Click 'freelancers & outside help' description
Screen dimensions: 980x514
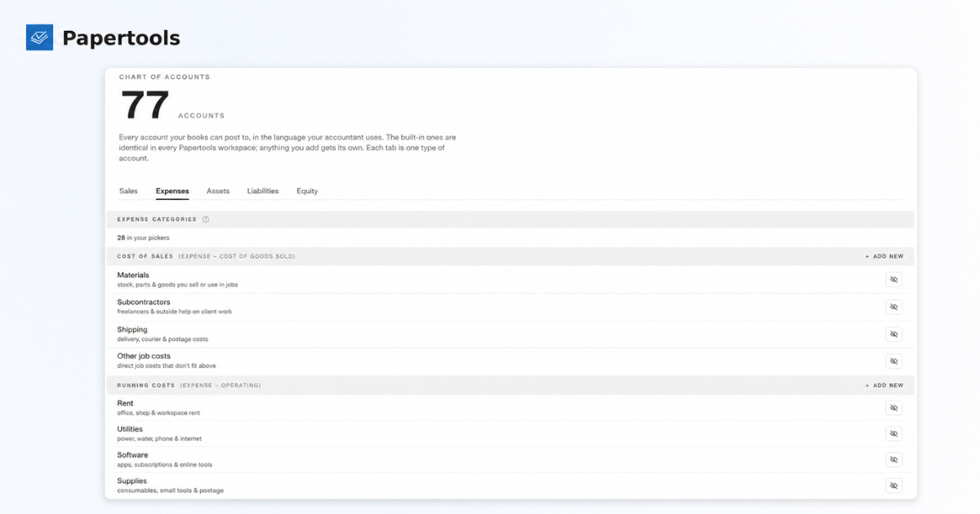[175, 312]
